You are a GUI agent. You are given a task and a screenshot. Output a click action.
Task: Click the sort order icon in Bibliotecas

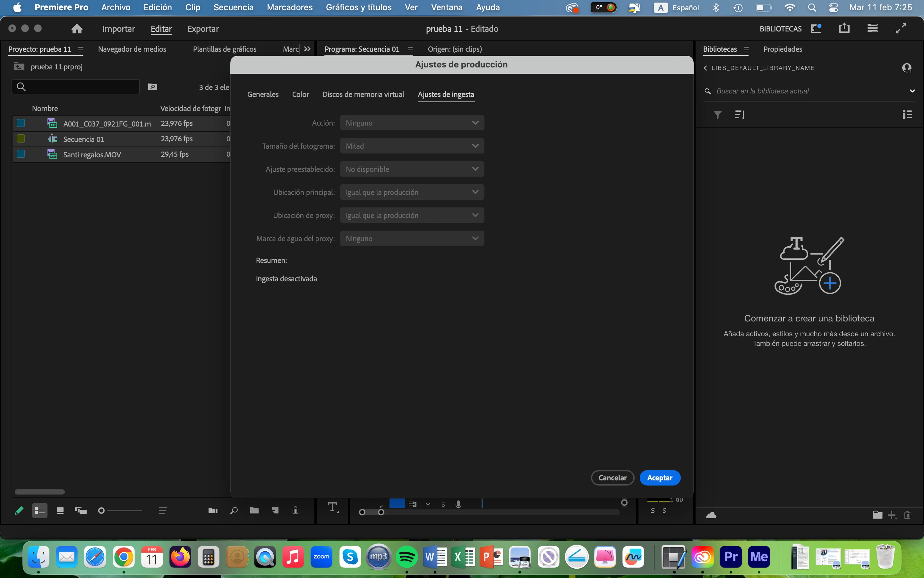(740, 115)
